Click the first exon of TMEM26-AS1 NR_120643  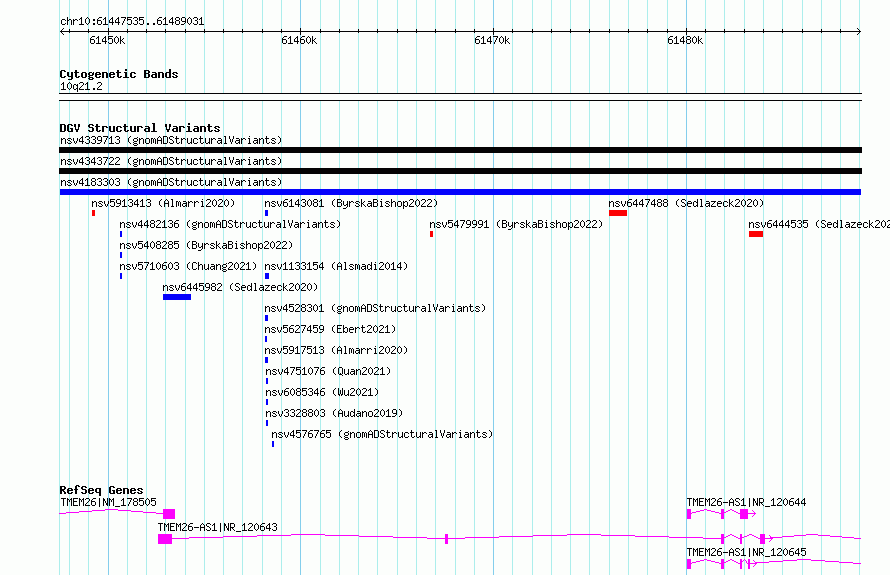pos(165,539)
